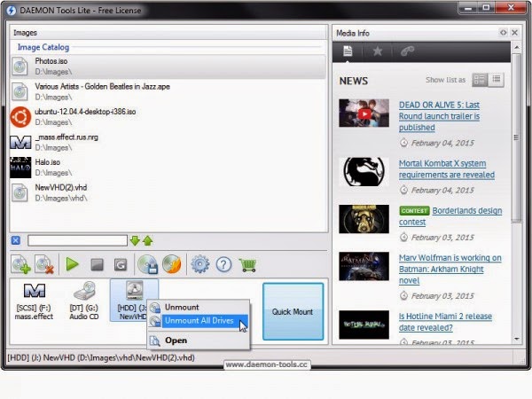Open Help with the question mark icon

tap(223, 264)
